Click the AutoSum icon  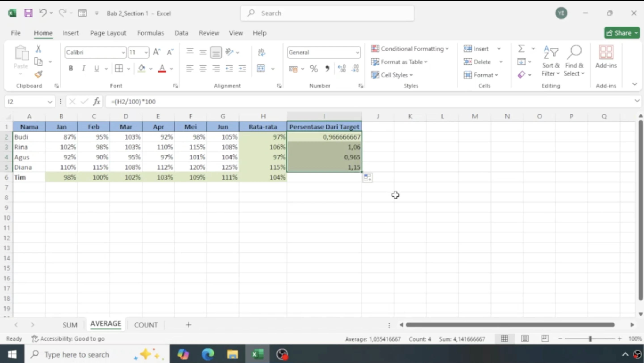click(521, 49)
